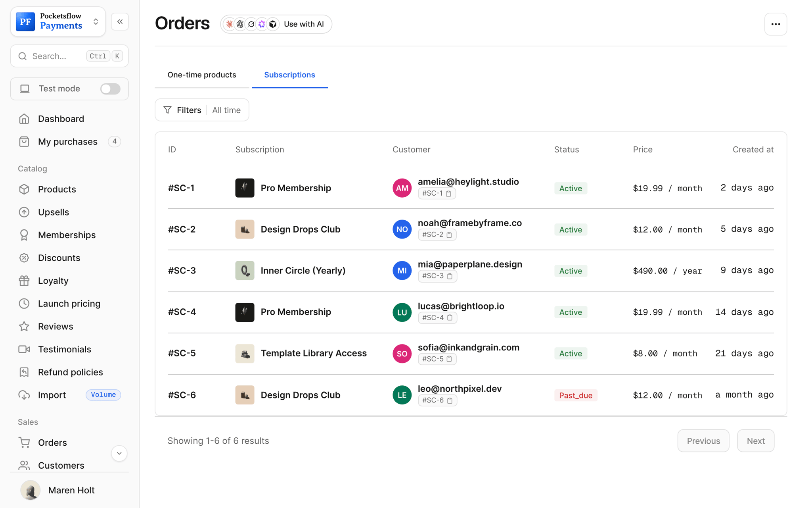Open the Maren Holt profile menu
Viewport: 812px width, 508px height.
tap(58, 490)
